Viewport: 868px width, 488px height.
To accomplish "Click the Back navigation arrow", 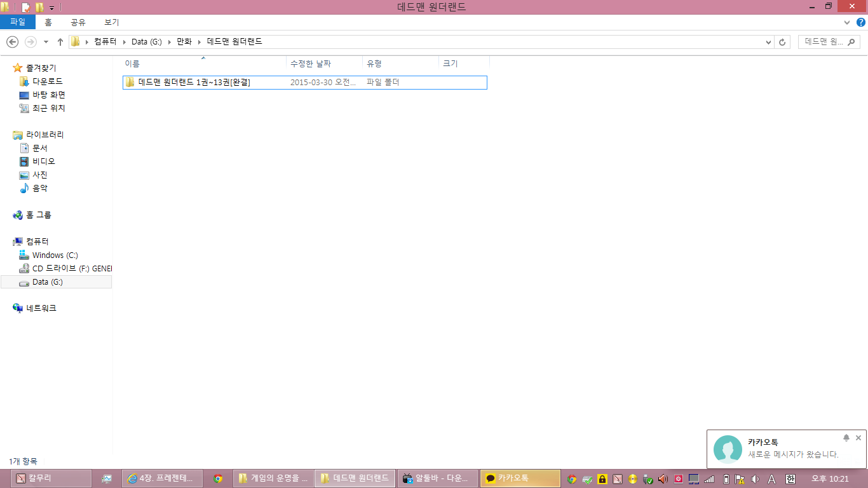I will coord(12,42).
